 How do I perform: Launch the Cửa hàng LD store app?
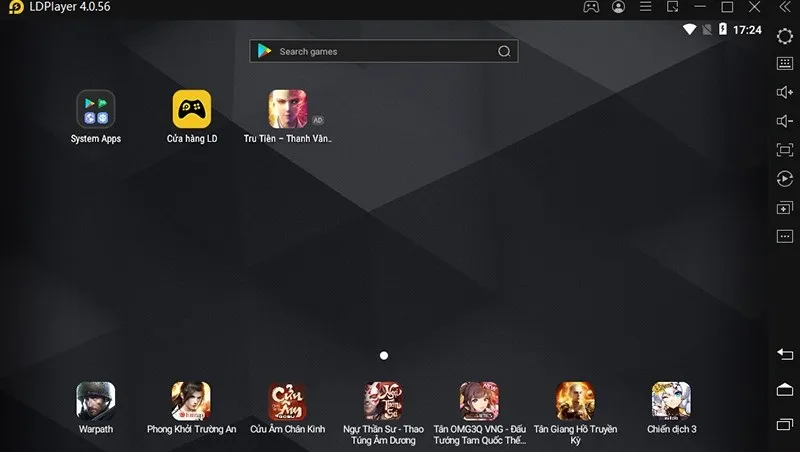click(191, 109)
